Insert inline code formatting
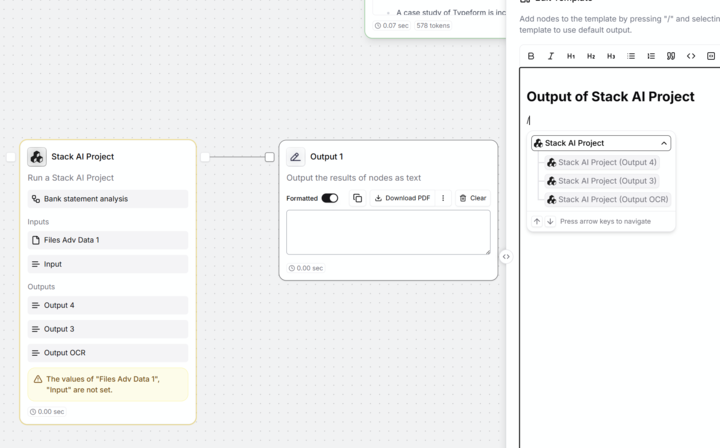The image size is (720, 448). 691,56
